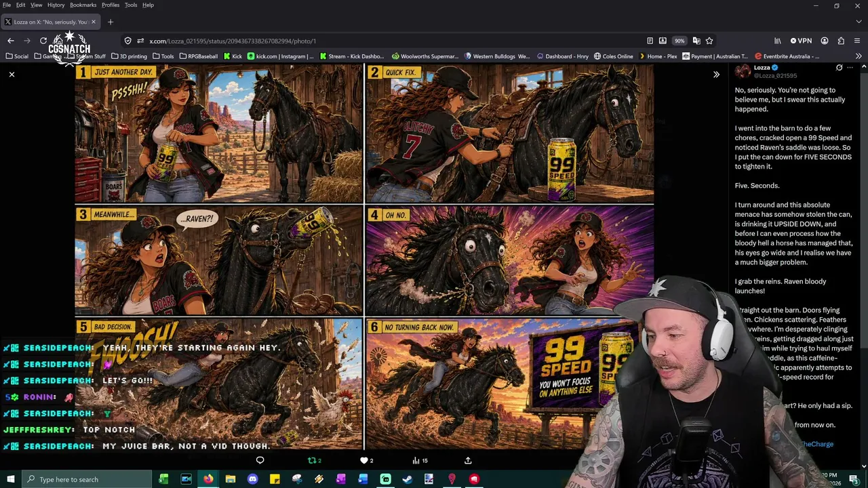Open the Help menu
The width and height of the screenshot is (868, 488).
tap(148, 5)
